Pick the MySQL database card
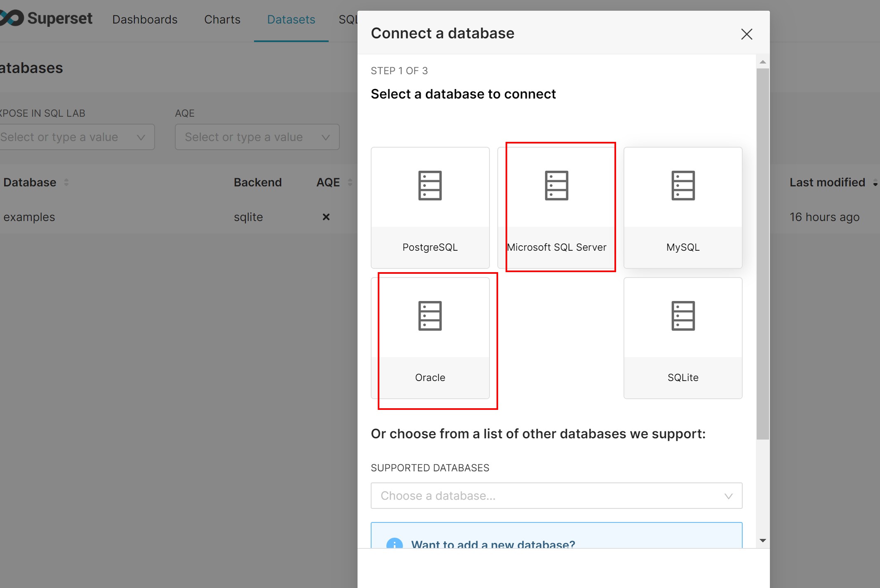This screenshot has height=588, width=880. [683, 207]
